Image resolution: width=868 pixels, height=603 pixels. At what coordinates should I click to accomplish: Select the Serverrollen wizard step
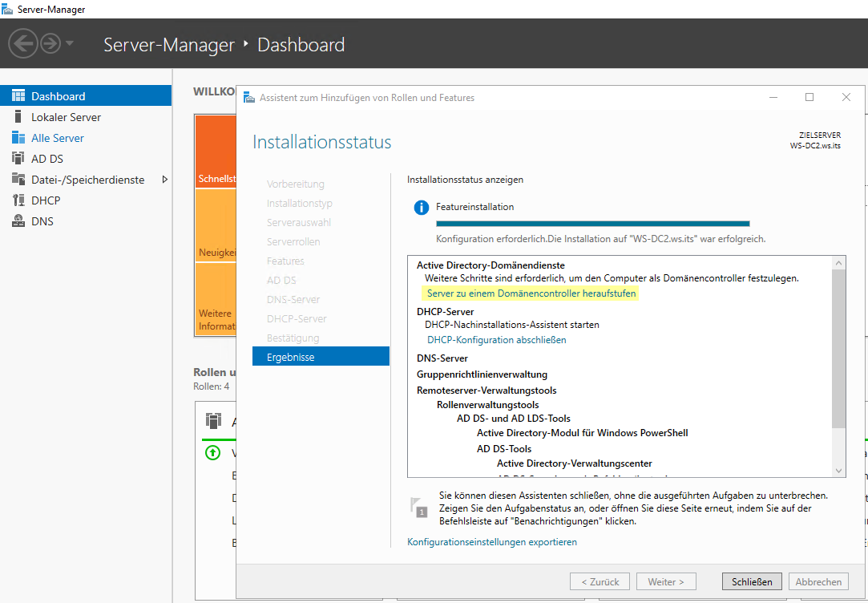coord(293,241)
